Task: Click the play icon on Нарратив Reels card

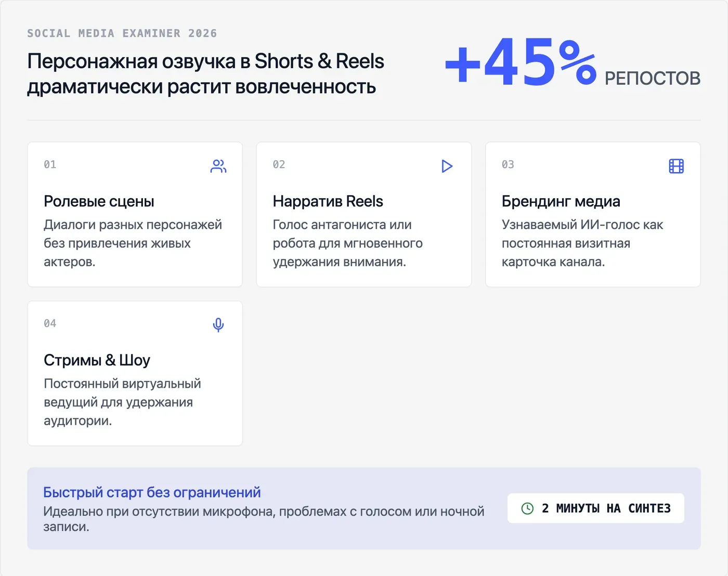Action: click(x=447, y=166)
